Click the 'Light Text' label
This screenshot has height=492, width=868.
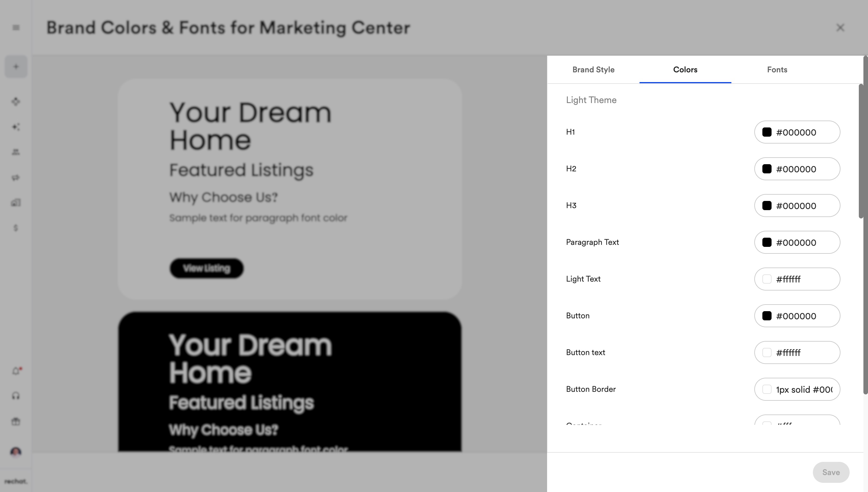pos(583,279)
